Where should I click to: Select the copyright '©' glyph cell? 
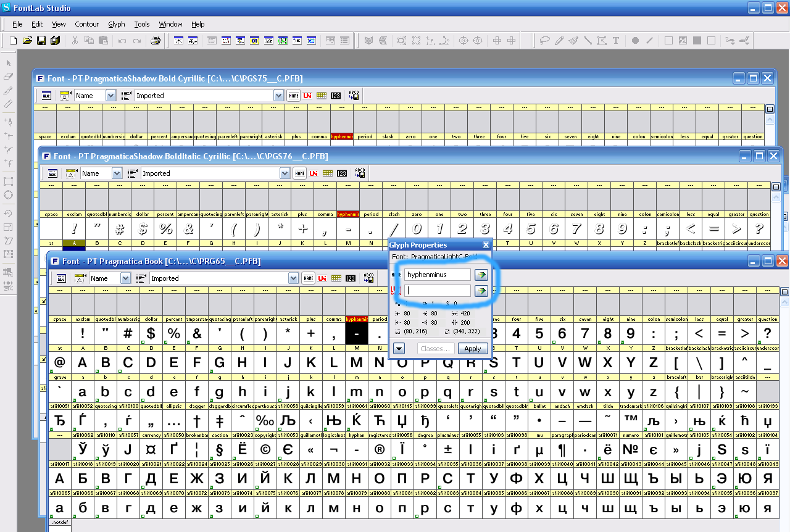(x=265, y=449)
